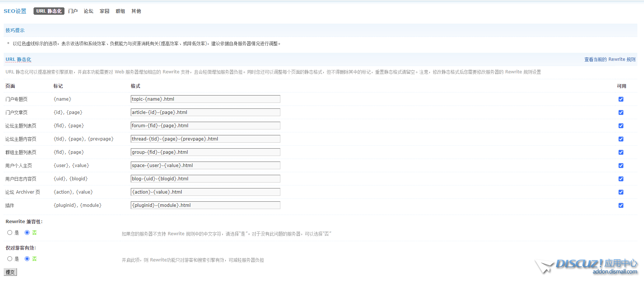The image size is (644, 281).
Task: Go to the 群组 tab
Action: pos(120,11)
